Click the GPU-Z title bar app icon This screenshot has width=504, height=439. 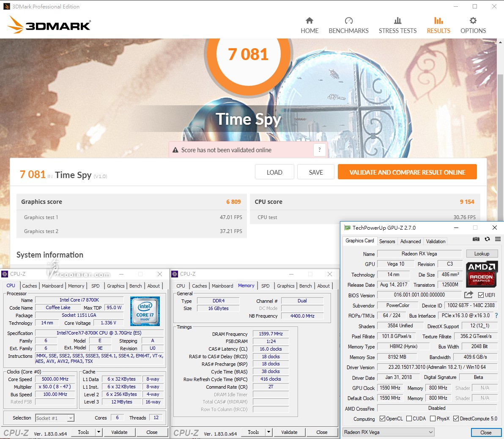[x=347, y=228]
